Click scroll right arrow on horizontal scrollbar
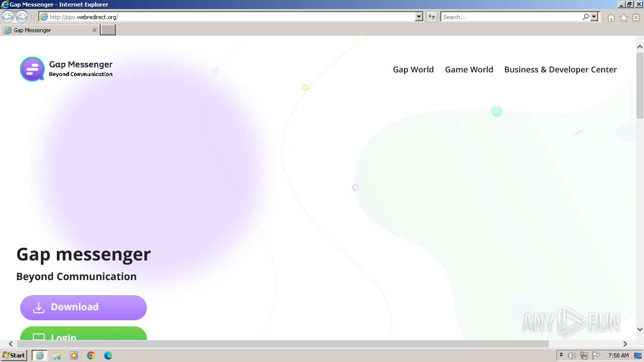The image size is (644, 362). click(x=625, y=344)
